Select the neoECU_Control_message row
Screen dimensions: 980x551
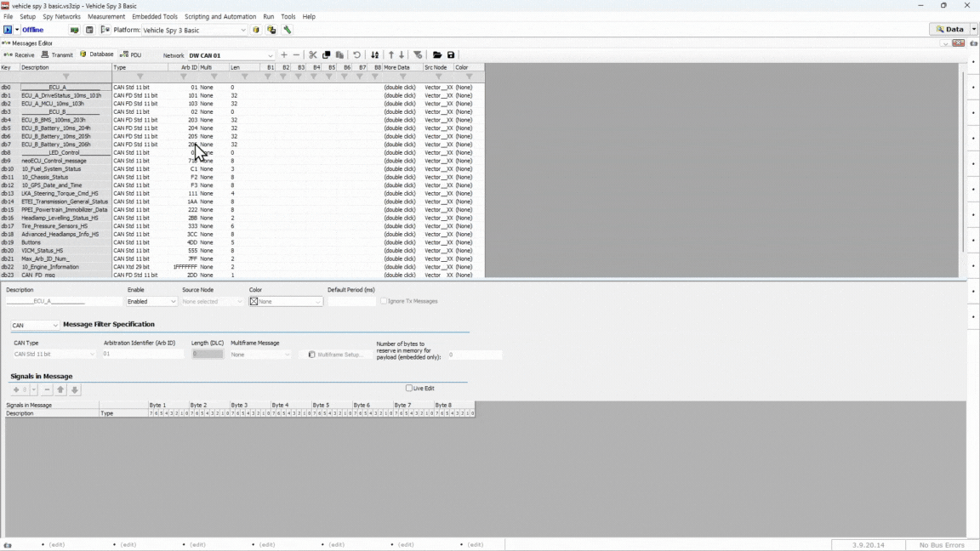pyautogui.click(x=54, y=161)
